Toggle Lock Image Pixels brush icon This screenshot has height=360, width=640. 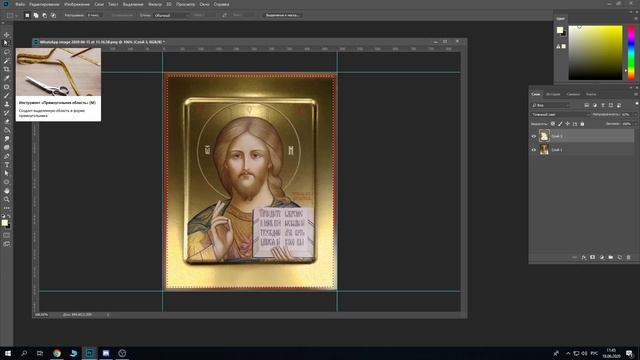[x=560, y=124]
